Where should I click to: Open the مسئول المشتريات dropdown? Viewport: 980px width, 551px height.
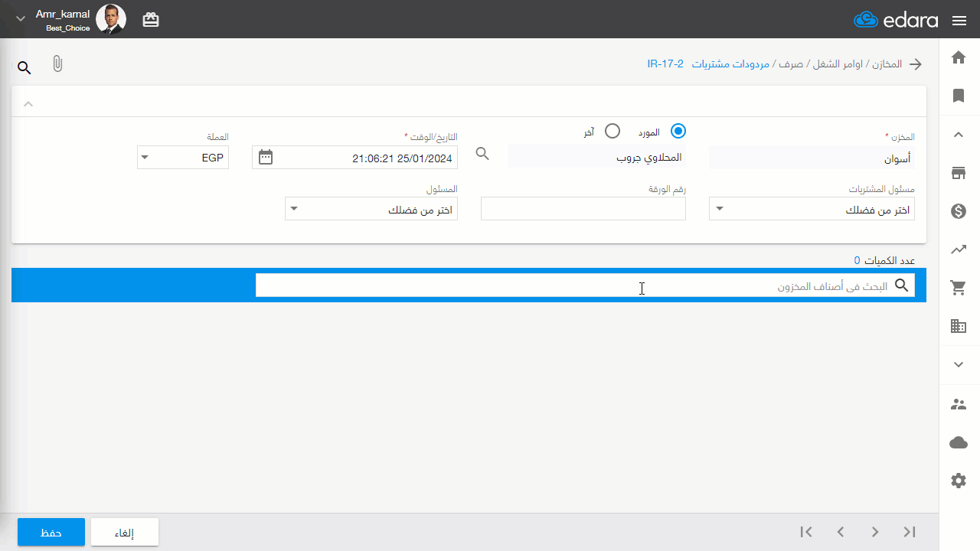pos(812,209)
